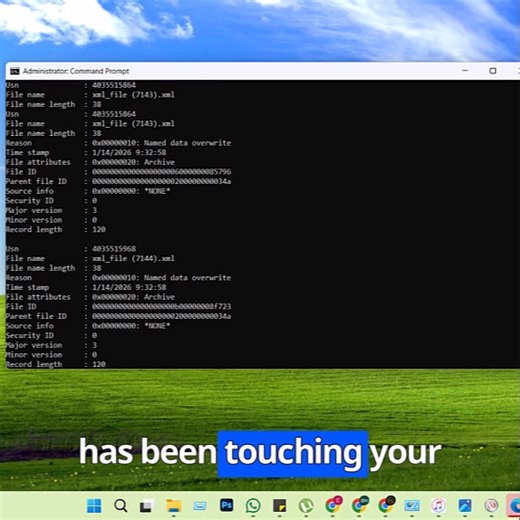This screenshot has height=520, width=520.
Task: Minimize the Administrator Command Prompt window
Action: coord(465,71)
